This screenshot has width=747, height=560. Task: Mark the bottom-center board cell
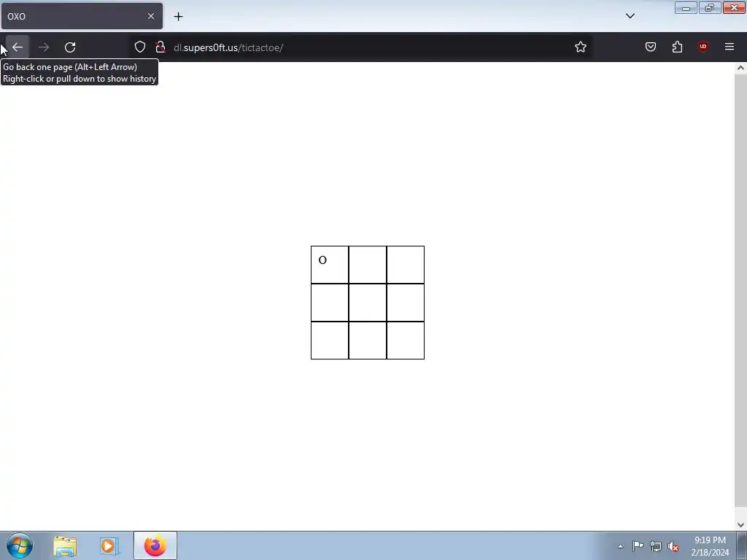pyautogui.click(x=368, y=341)
